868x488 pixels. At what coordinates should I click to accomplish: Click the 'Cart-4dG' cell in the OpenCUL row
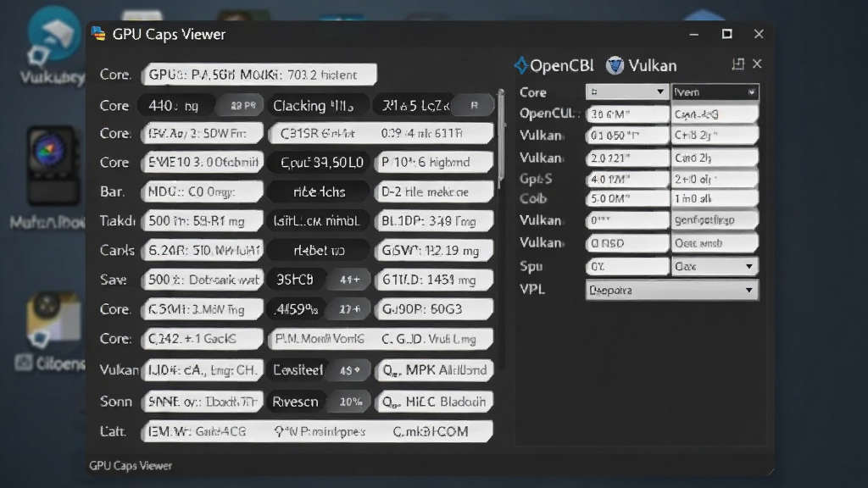coord(715,114)
